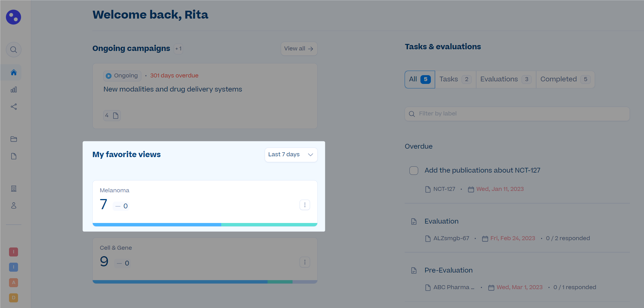Open the Pre-Evaluation item
This screenshot has height=308, width=644.
tap(448, 270)
